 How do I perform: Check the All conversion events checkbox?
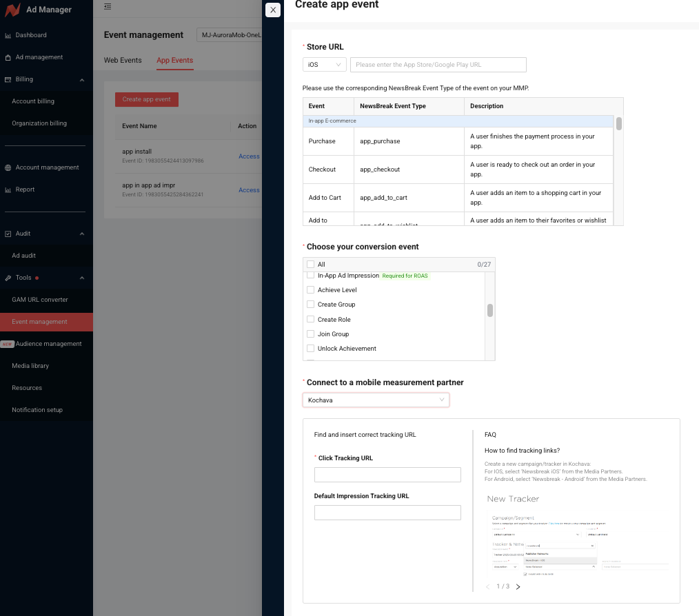(310, 265)
